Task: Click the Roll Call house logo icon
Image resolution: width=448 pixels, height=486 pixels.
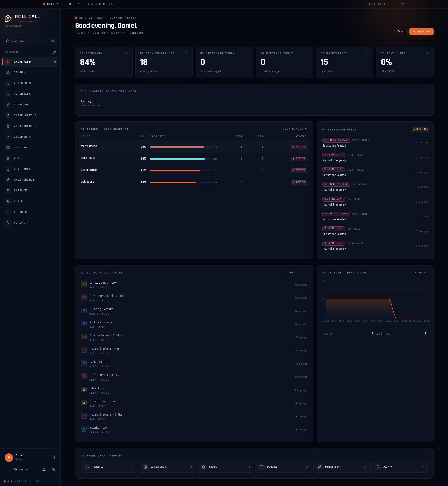Action: [8, 18]
